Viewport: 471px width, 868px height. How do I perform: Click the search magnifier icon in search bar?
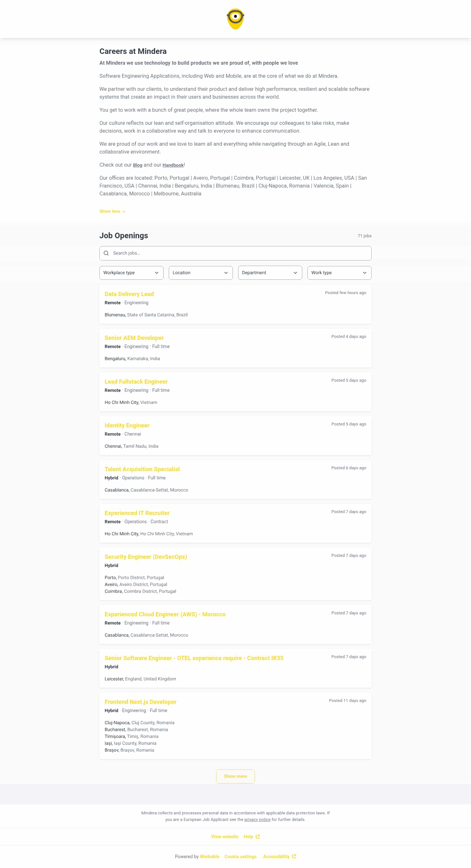pyautogui.click(x=106, y=253)
